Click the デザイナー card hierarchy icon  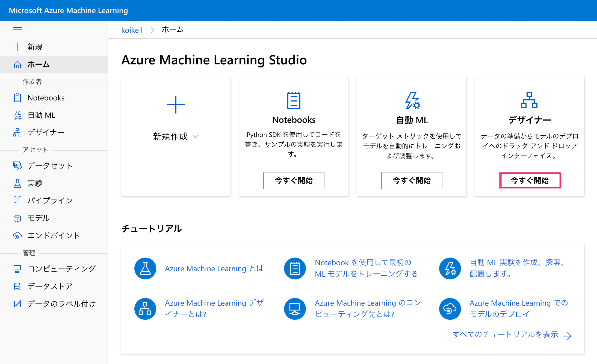click(x=529, y=100)
